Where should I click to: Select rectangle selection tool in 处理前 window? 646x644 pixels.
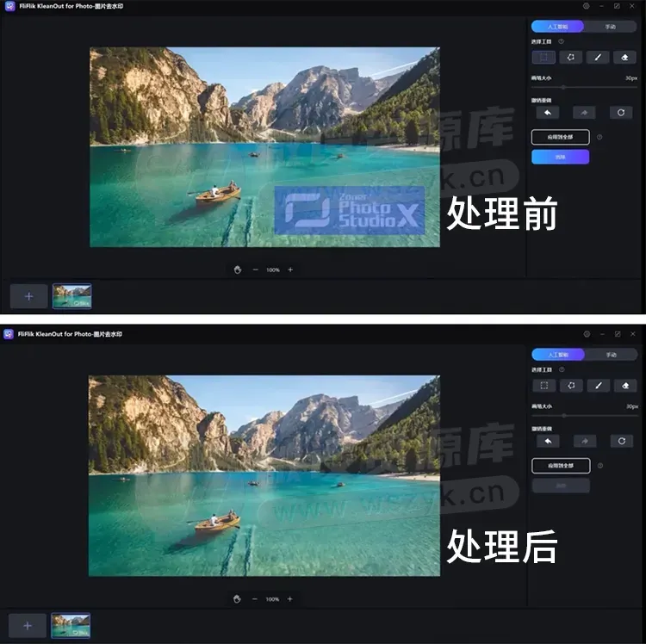pos(544,57)
